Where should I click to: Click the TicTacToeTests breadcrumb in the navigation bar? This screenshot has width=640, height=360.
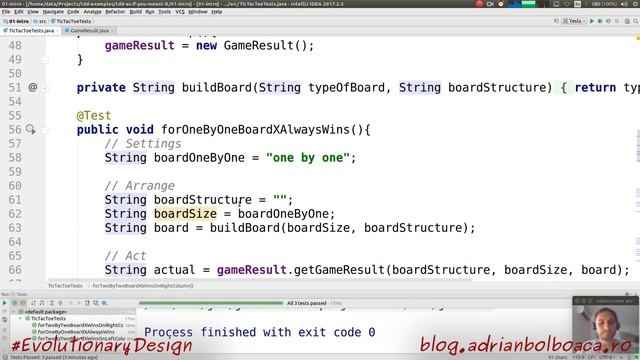tap(71, 21)
